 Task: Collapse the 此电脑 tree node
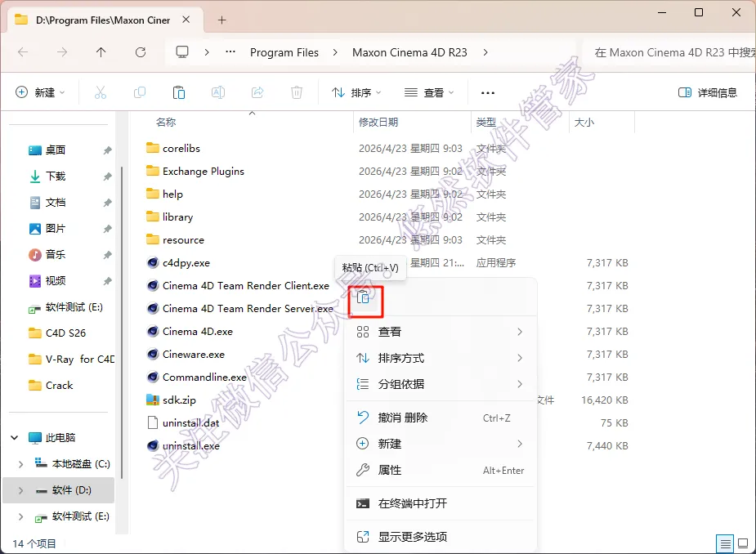coord(15,438)
